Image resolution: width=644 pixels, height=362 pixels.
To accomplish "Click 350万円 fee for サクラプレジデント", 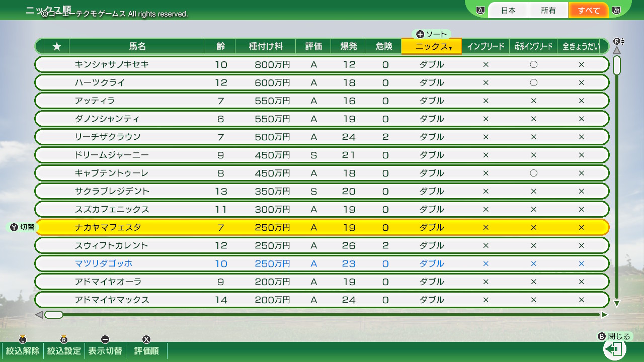I will tap(272, 191).
